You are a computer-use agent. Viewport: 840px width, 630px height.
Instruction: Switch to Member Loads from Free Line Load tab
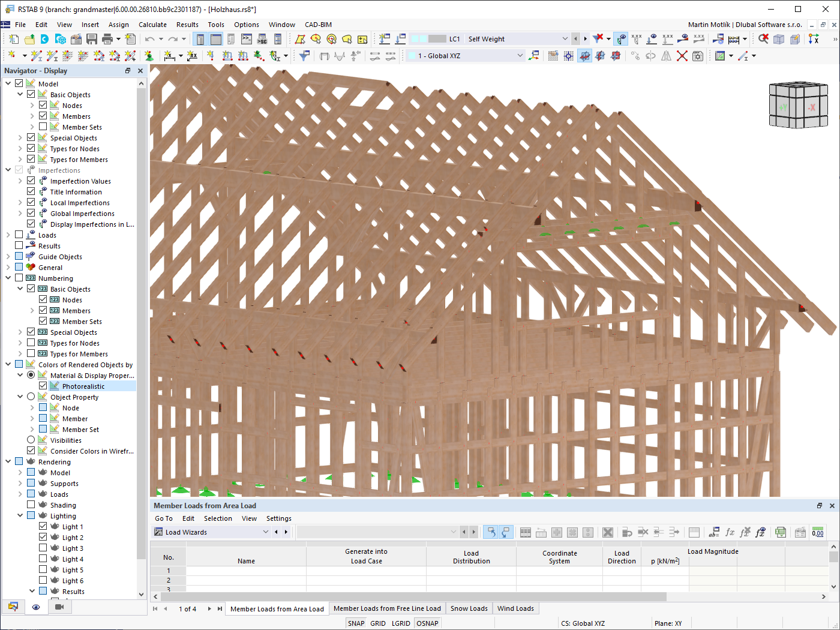[387, 608]
